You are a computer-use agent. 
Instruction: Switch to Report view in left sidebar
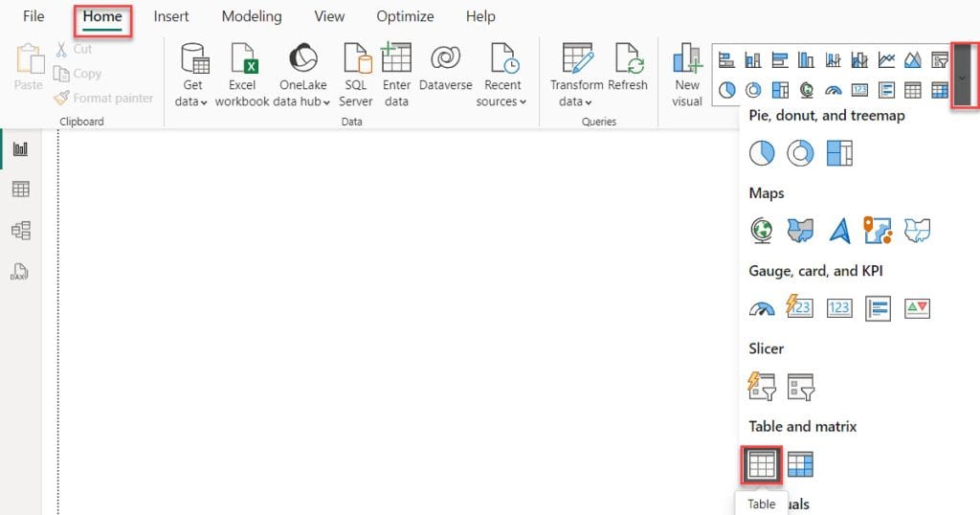(21, 148)
